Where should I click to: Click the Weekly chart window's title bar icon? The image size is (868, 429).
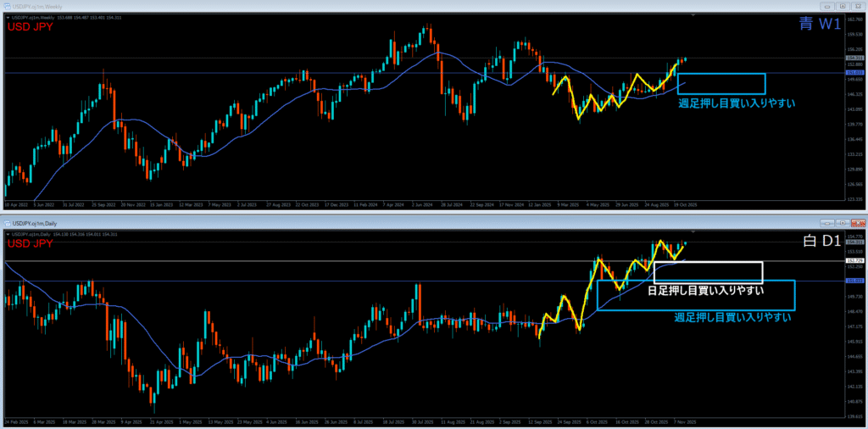click(7, 5)
